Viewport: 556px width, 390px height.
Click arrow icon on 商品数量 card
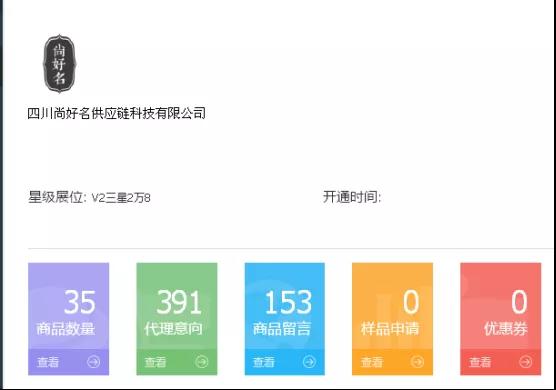(93, 362)
